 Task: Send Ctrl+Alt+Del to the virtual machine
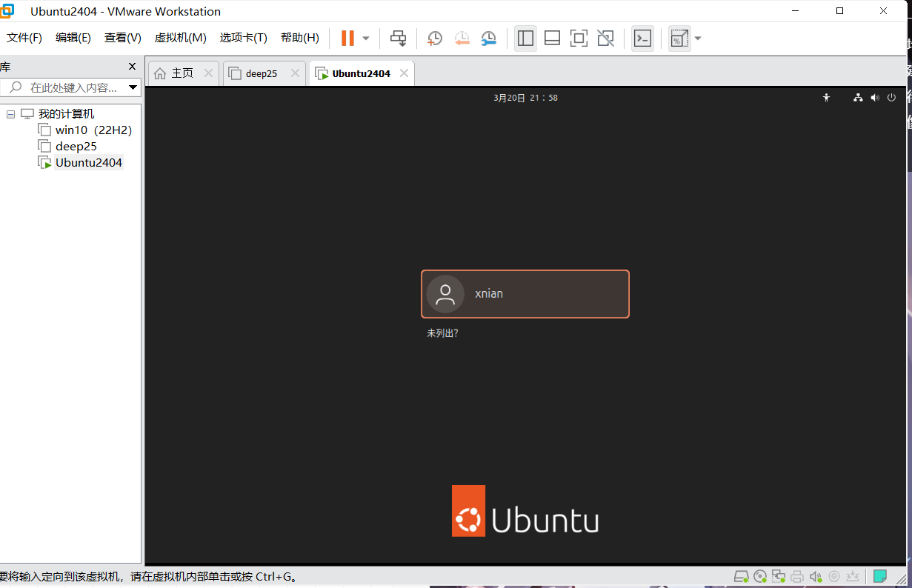pos(399,38)
